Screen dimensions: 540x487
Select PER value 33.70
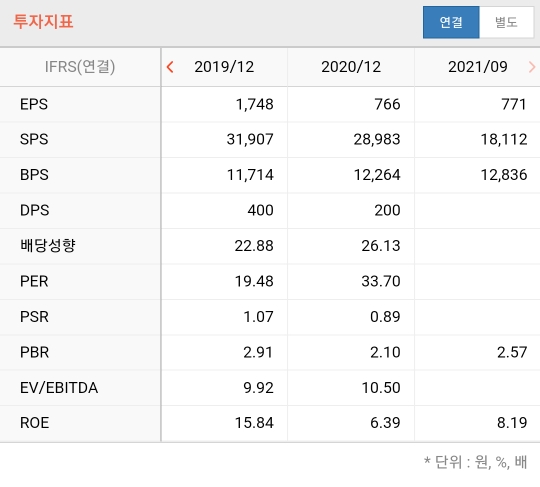click(381, 282)
